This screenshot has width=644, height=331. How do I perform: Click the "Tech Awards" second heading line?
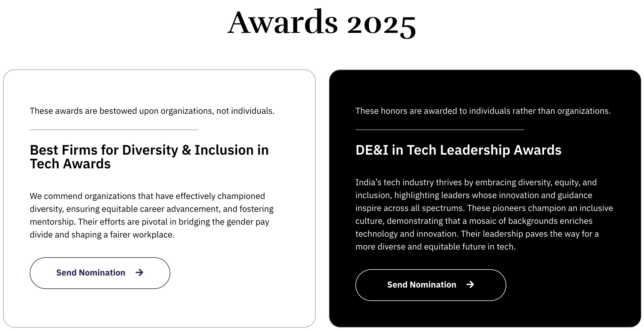70,164
